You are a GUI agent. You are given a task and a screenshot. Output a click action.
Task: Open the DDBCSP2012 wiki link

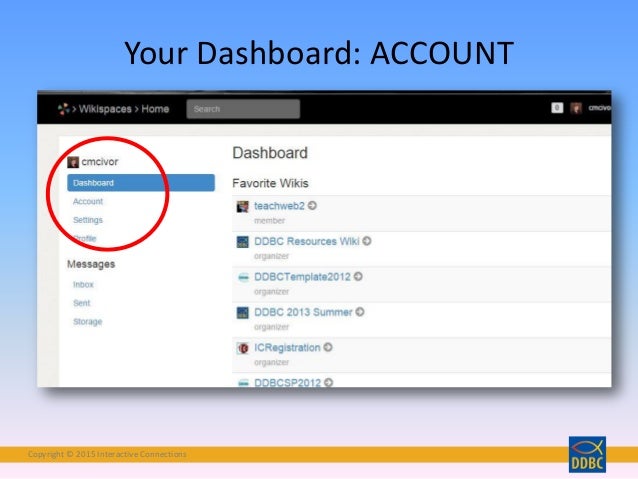pyautogui.click(x=288, y=383)
